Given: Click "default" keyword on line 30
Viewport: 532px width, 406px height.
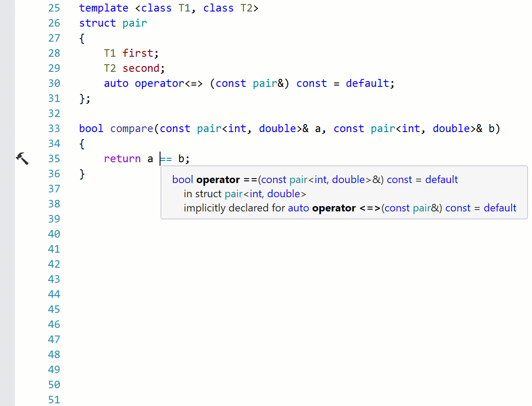Looking at the screenshot, I should [x=367, y=83].
